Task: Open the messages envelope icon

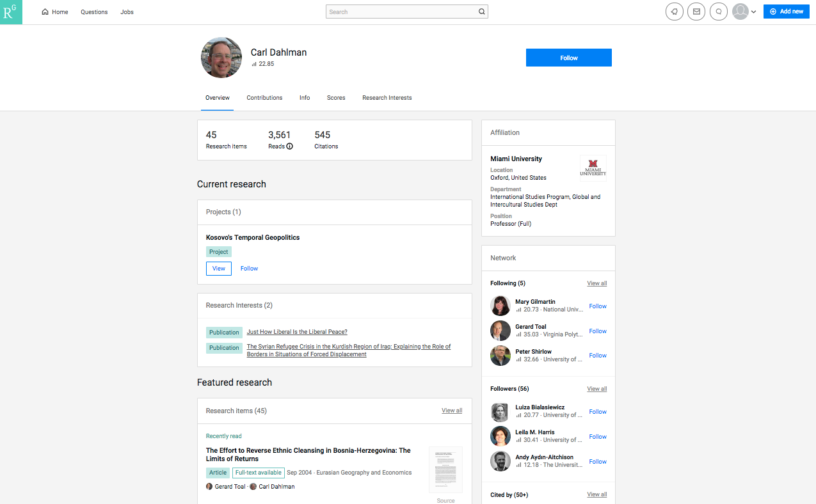Action: 696,12
